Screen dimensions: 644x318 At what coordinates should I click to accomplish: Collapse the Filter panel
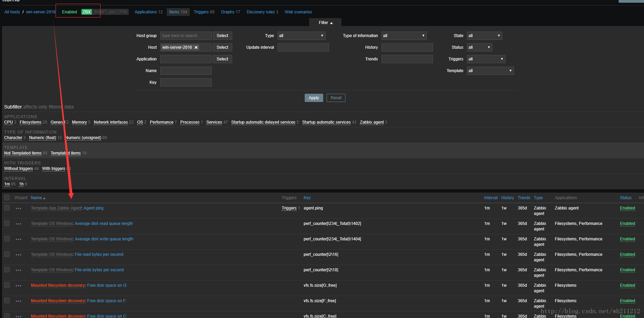(325, 22)
